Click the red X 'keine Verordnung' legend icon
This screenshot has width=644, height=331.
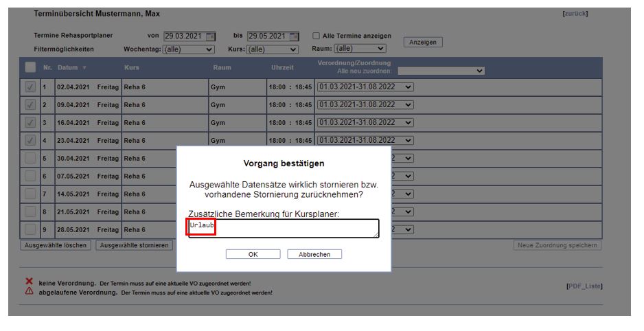(29, 282)
